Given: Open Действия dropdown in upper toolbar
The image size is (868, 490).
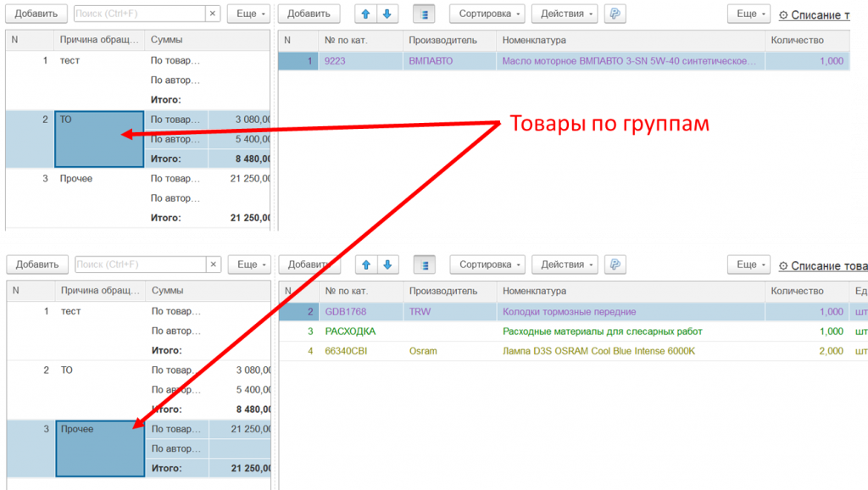Looking at the screenshot, I should [x=568, y=14].
